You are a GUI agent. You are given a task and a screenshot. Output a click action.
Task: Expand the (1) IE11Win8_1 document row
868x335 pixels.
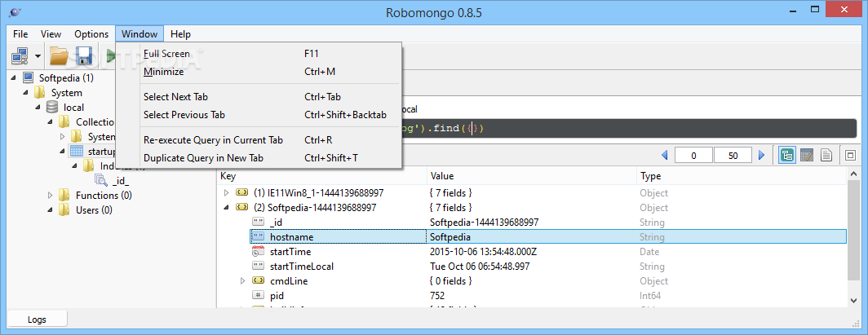(x=226, y=193)
